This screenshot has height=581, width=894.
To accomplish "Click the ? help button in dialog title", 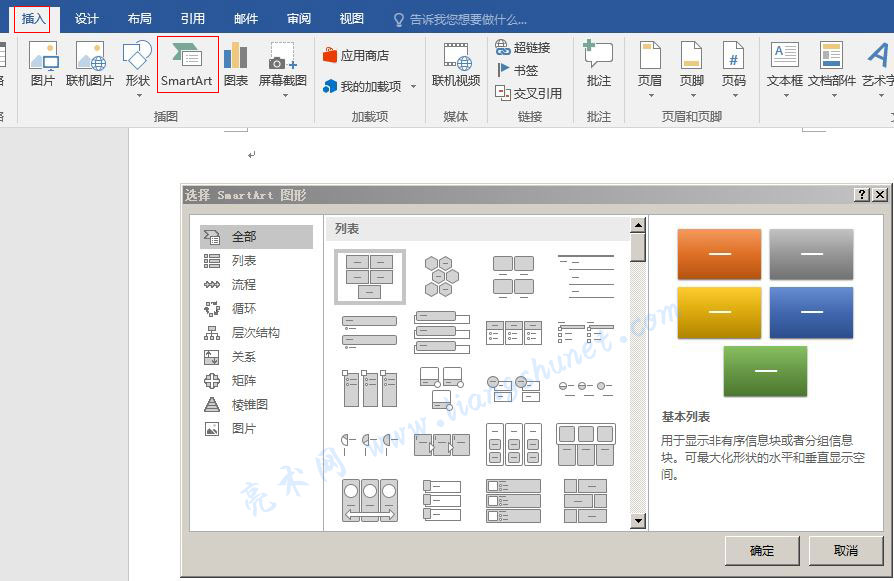I will pyautogui.click(x=862, y=195).
